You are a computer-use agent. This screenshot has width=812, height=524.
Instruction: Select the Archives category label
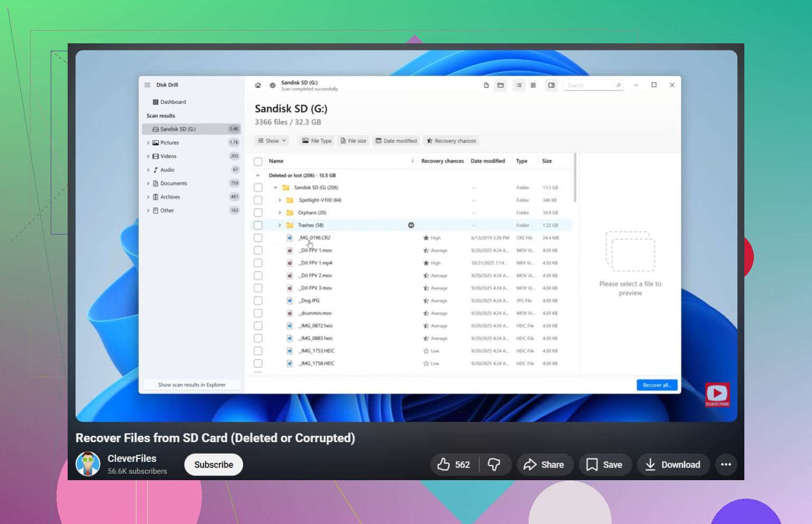pyautogui.click(x=170, y=197)
